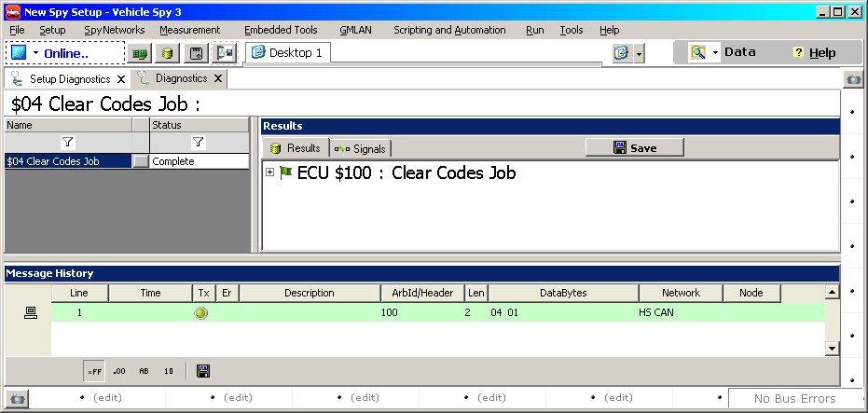The image size is (868, 413).
Task: Open the Online dropdown arrow
Action: [x=35, y=53]
